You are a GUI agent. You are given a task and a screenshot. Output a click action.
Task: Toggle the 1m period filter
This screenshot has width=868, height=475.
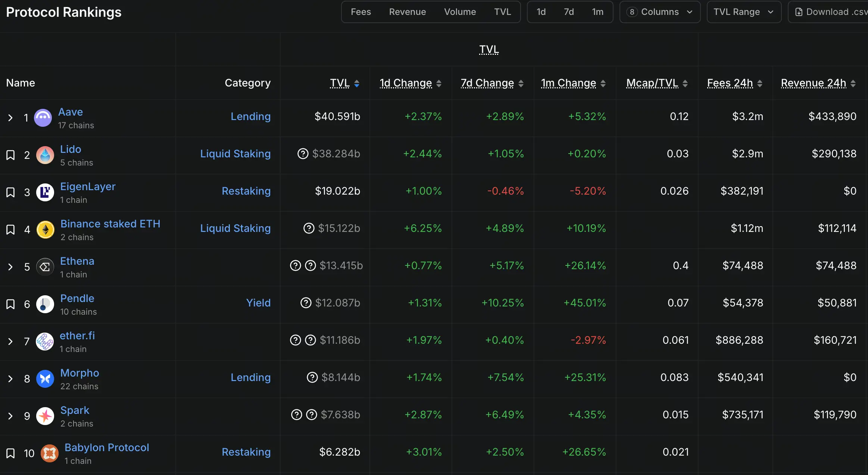597,12
